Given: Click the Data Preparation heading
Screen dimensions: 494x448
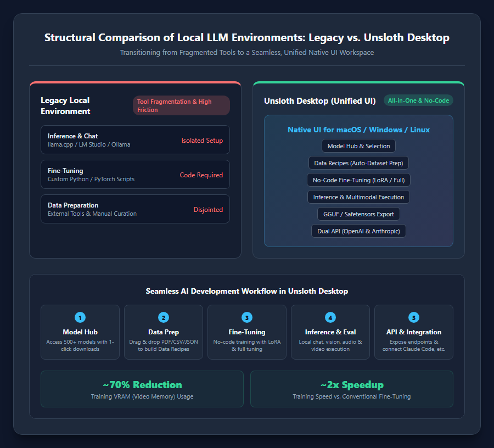Looking at the screenshot, I should click(73, 205).
